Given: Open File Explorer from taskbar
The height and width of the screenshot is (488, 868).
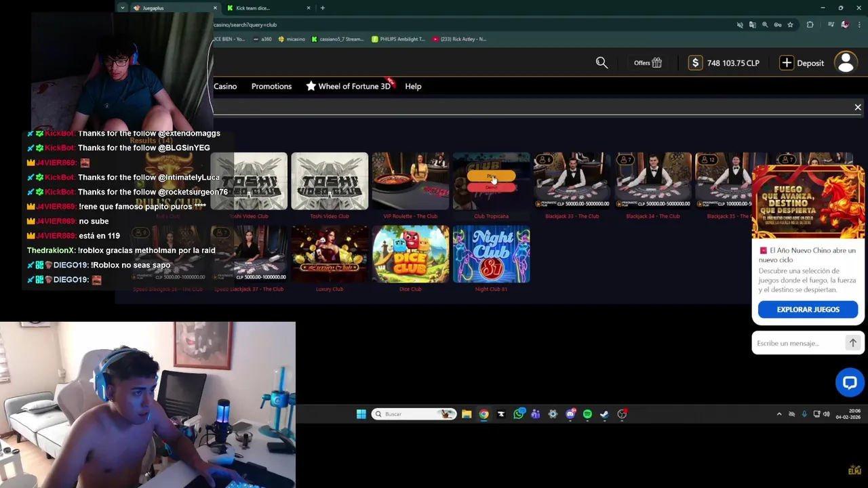Looking at the screenshot, I should [x=467, y=414].
